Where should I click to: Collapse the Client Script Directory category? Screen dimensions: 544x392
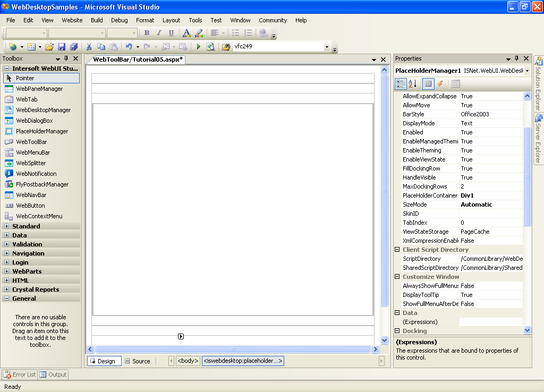point(397,250)
